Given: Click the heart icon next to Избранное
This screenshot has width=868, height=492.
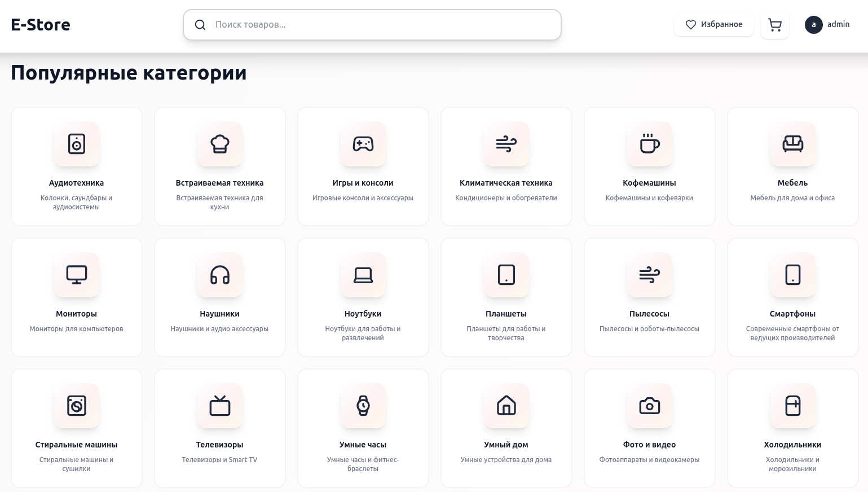Looking at the screenshot, I should (x=690, y=25).
